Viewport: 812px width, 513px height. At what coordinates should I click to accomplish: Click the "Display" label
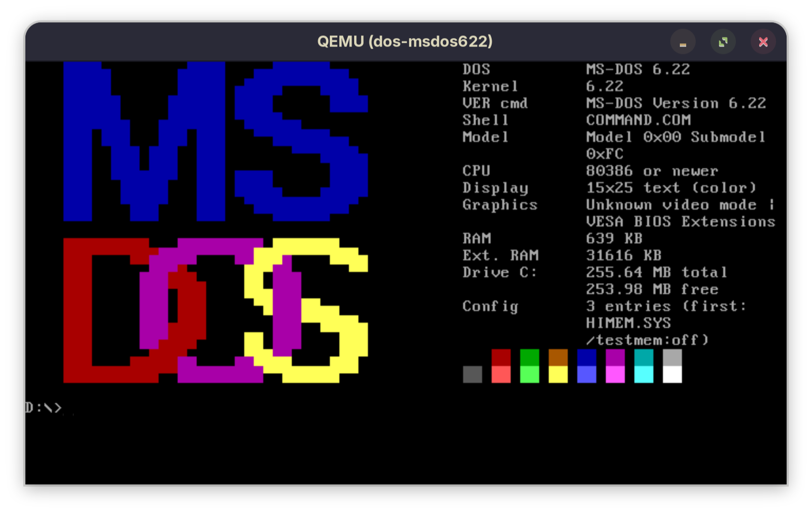[x=495, y=188]
